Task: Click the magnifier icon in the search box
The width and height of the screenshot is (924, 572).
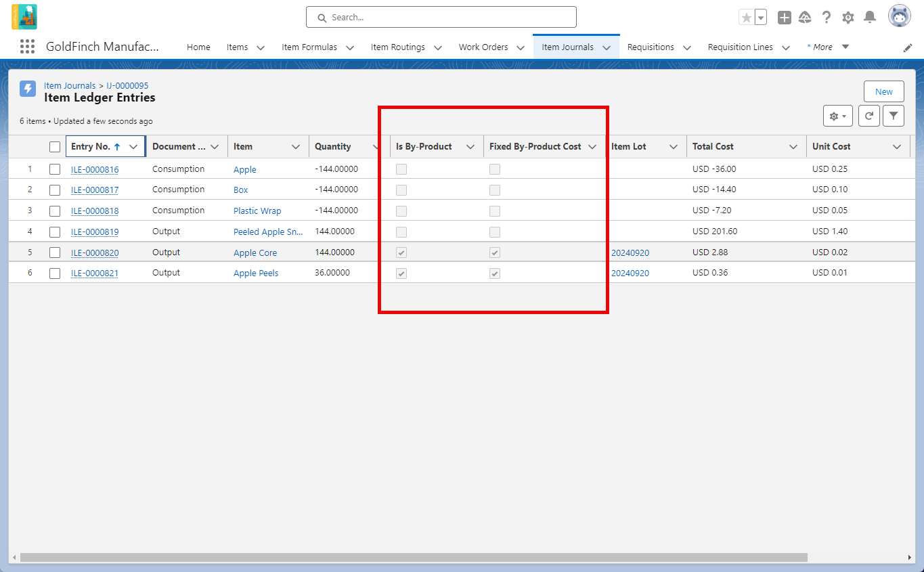Action: point(322,18)
